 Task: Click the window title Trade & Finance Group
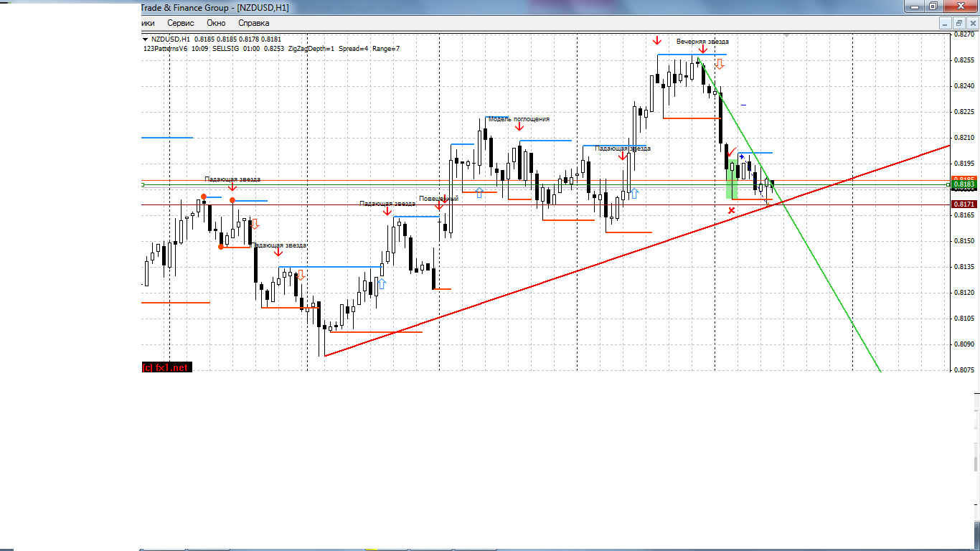coord(184,7)
